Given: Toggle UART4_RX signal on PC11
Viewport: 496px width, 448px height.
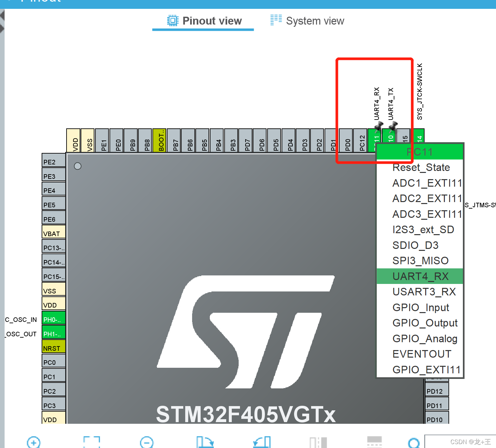Looking at the screenshot, I should (x=420, y=276).
